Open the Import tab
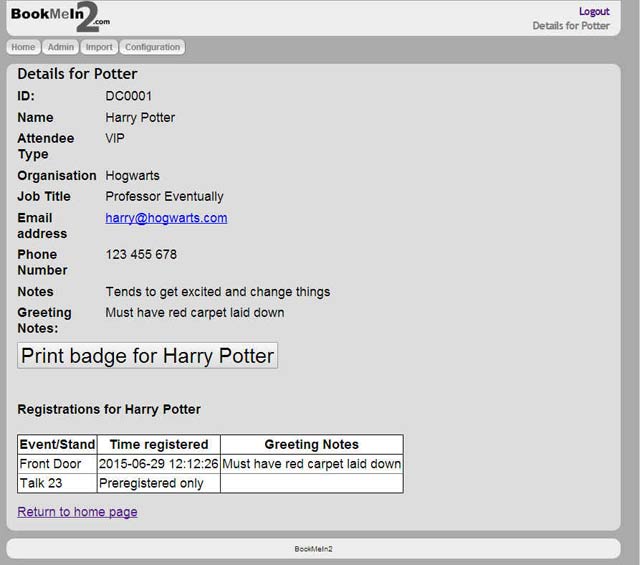 (99, 47)
